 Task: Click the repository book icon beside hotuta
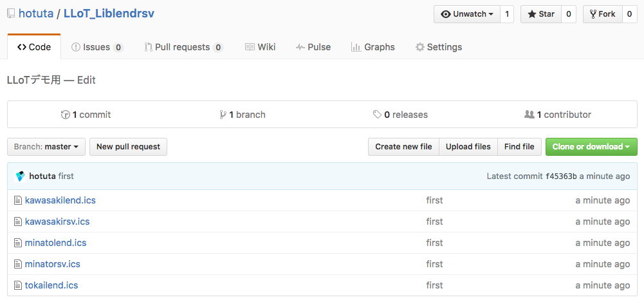pos(11,14)
